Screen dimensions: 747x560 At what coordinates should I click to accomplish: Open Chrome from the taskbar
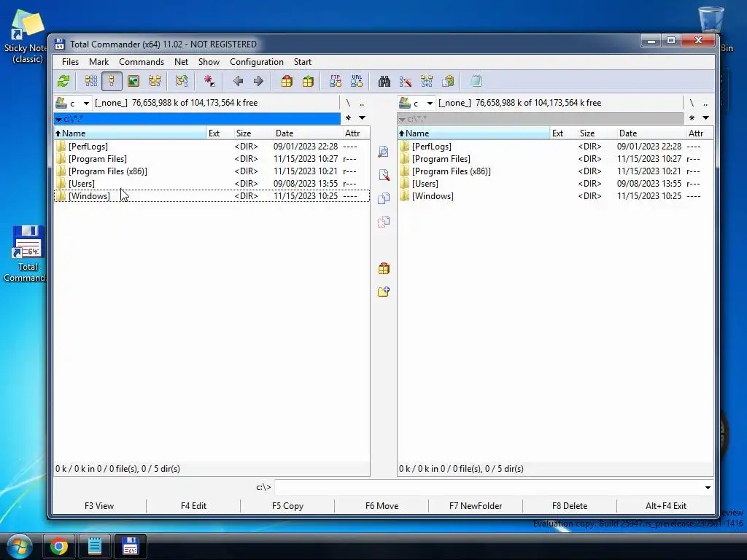58,546
